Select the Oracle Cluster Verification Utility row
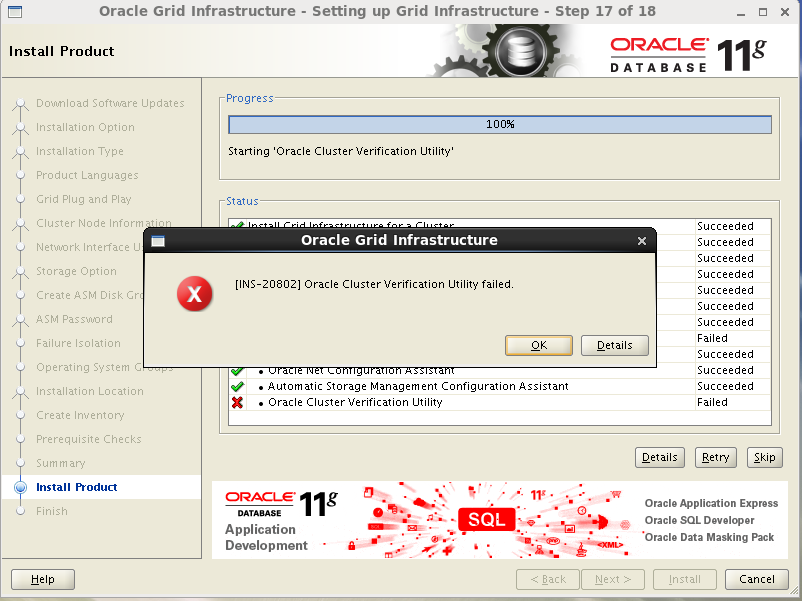This screenshot has height=601, width=802. pos(499,402)
